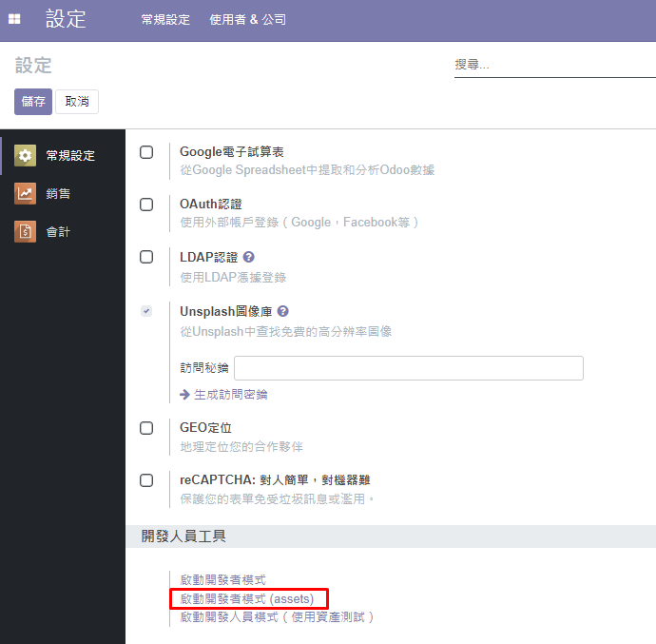
Task: Enable the OAuth認證 checkbox
Action: (146, 205)
